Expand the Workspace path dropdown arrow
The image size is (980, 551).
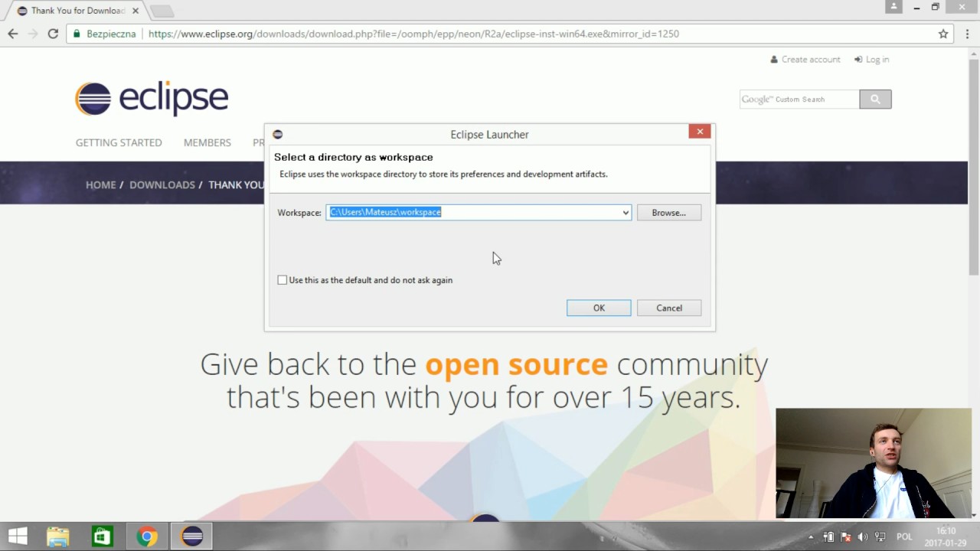[626, 213]
